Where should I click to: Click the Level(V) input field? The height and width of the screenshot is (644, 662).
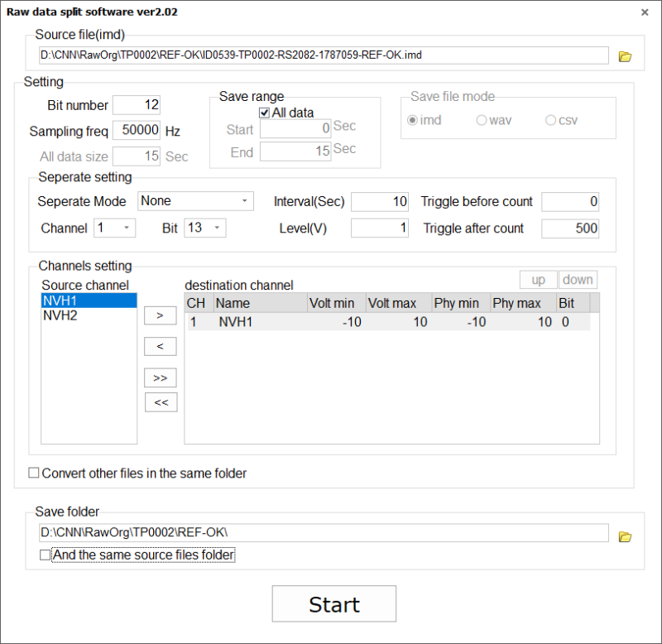(x=380, y=228)
